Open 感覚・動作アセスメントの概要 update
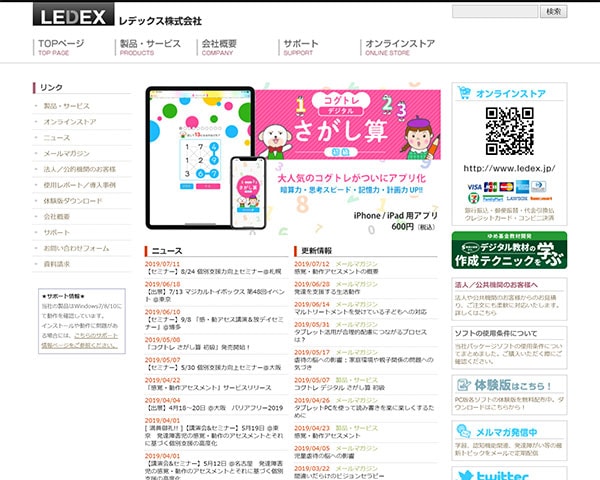 pyautogui.click(x=336, y=271)
